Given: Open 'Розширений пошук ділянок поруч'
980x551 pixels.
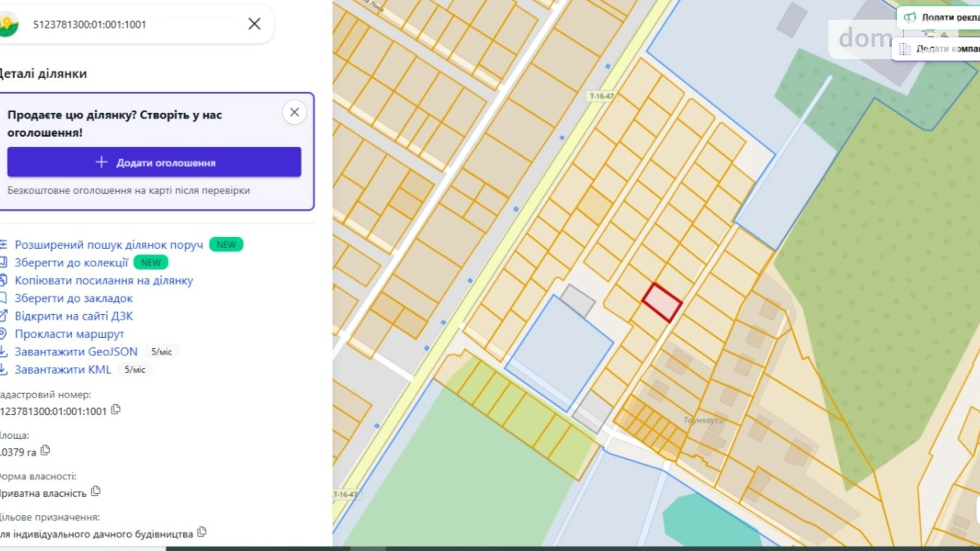Looking at the screenshot, I should pos(109,245).
